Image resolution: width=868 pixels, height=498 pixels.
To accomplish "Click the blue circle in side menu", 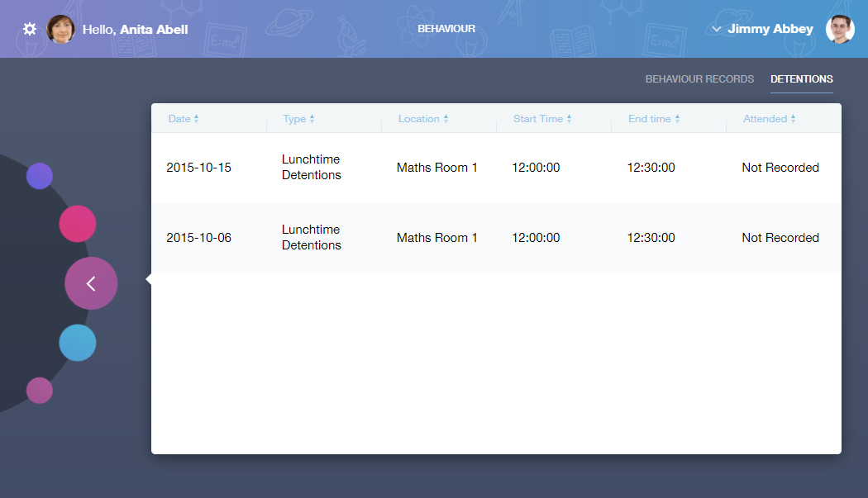I will (x=78, y=343).
